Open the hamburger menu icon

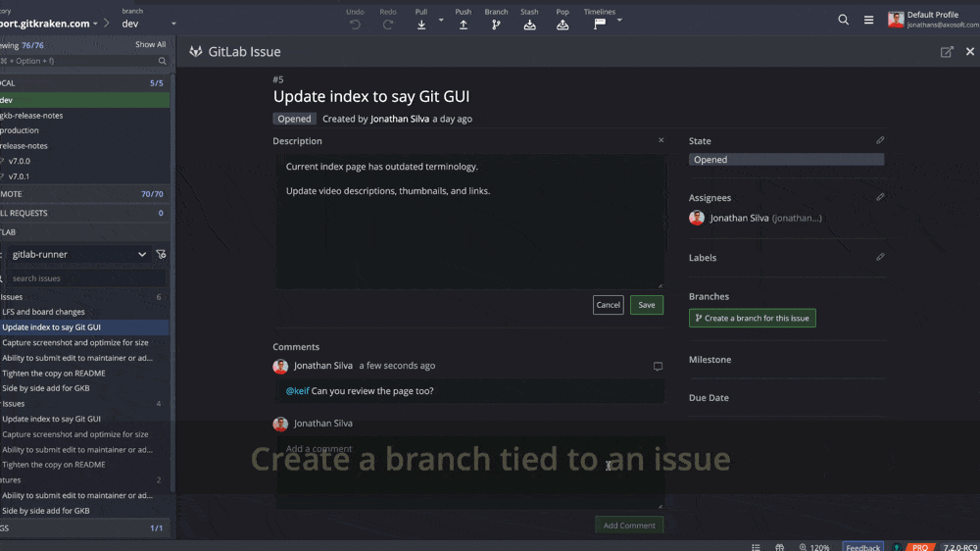(868, 20)
